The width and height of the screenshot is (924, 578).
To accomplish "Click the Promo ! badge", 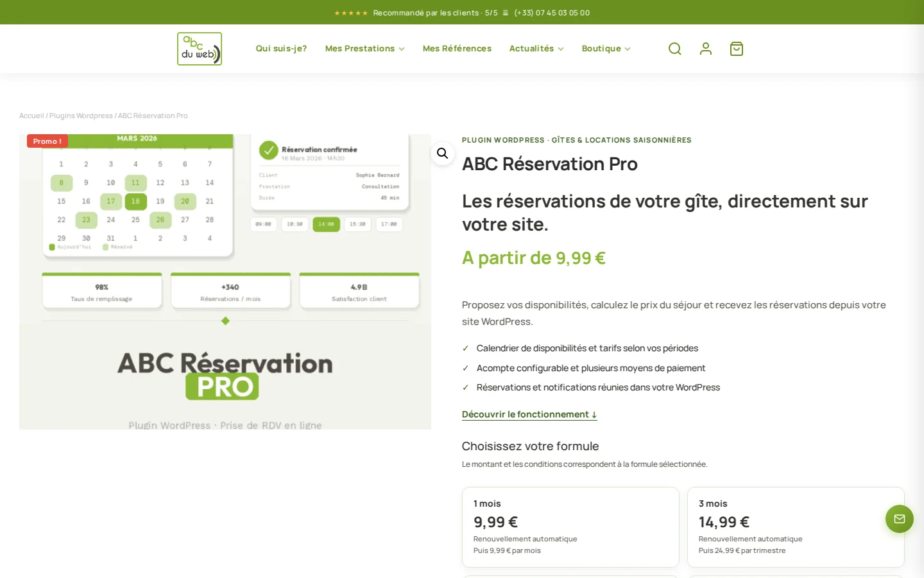I will coord(47,141).
